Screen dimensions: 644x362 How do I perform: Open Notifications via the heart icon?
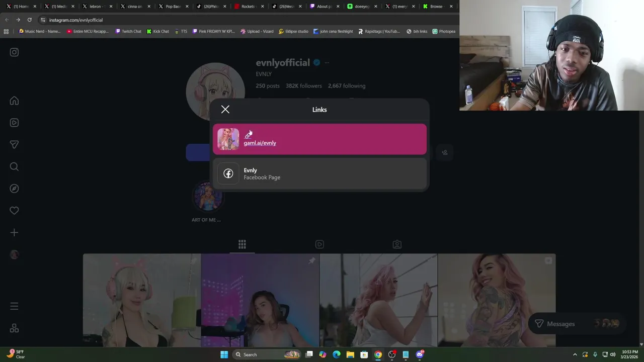pos(14,211)
